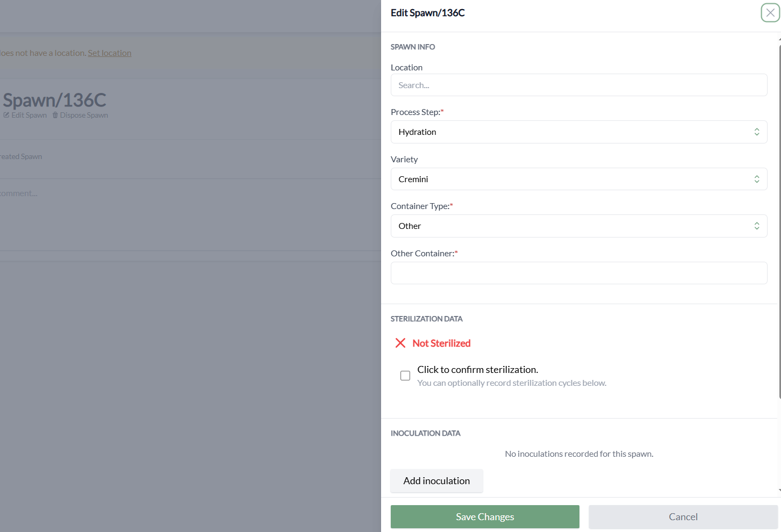
Task: Click the Process Step chevron arrows
Action: coord(756,132)
